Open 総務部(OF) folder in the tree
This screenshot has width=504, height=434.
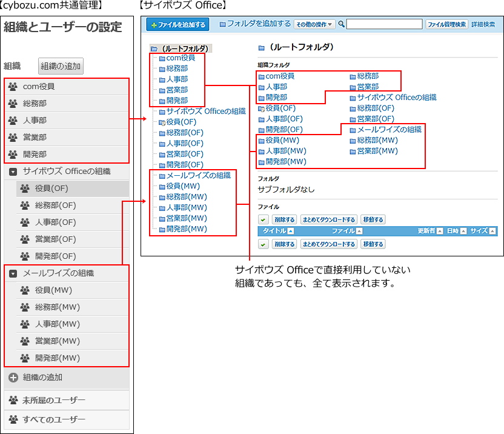[185, 133]
